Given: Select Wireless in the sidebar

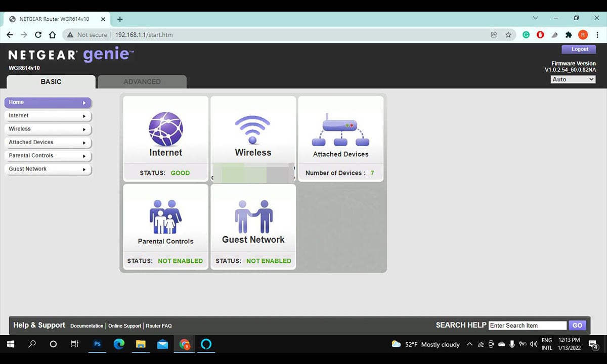Looking at the screenshot, I should click(48, 129).
